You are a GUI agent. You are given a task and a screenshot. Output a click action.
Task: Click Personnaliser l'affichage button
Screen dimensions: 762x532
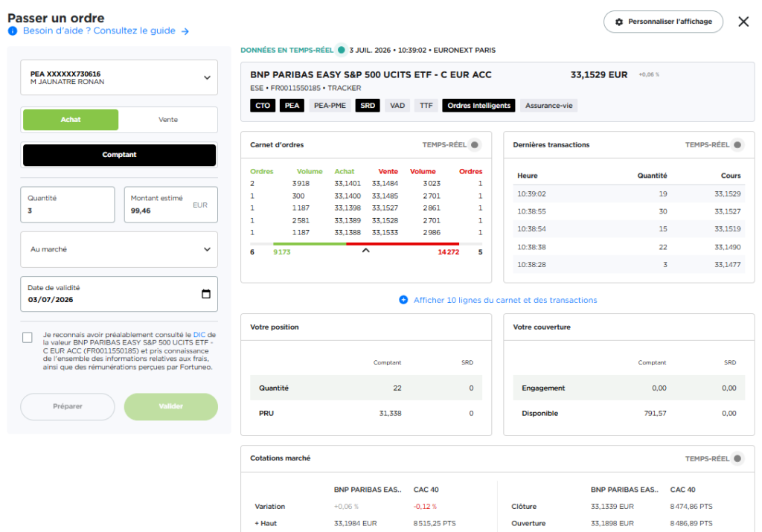pos(663,22)
